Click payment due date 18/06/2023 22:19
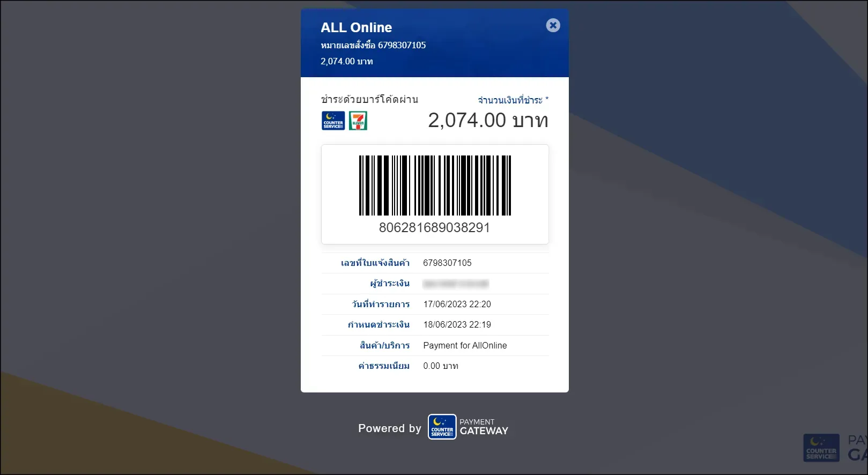 point(457,324)
